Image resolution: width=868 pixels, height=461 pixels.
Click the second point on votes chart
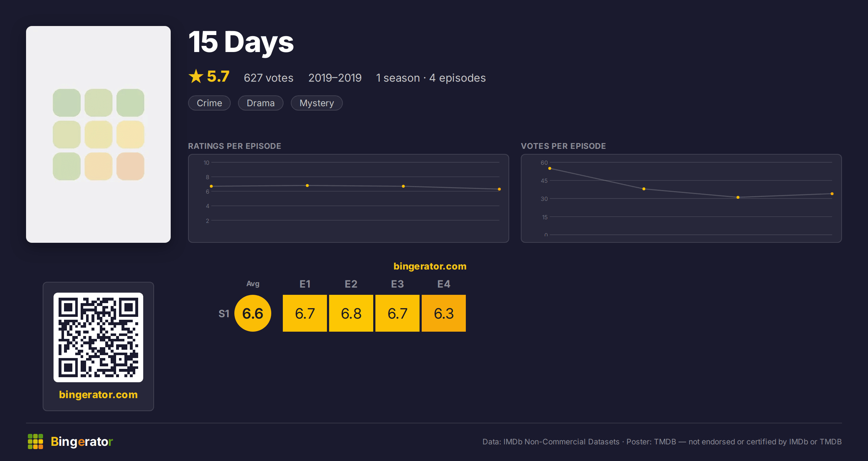coord(644,189)
